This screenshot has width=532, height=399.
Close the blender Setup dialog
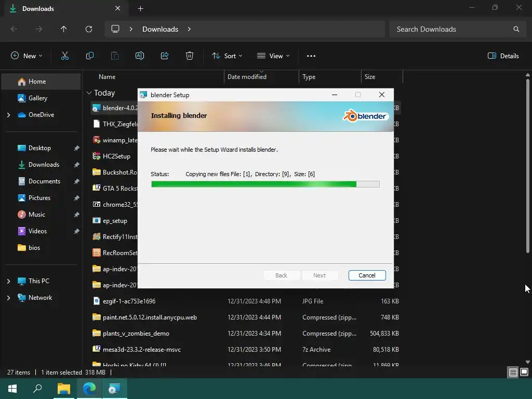382,95
